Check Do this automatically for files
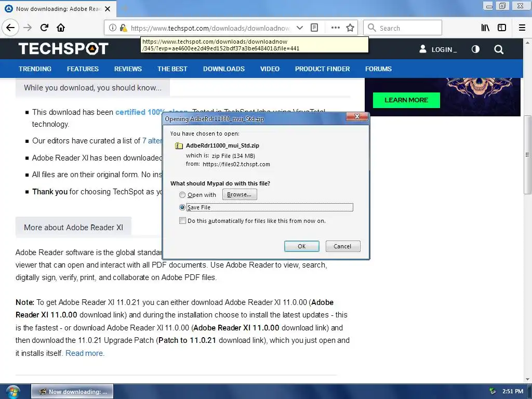 182,220
